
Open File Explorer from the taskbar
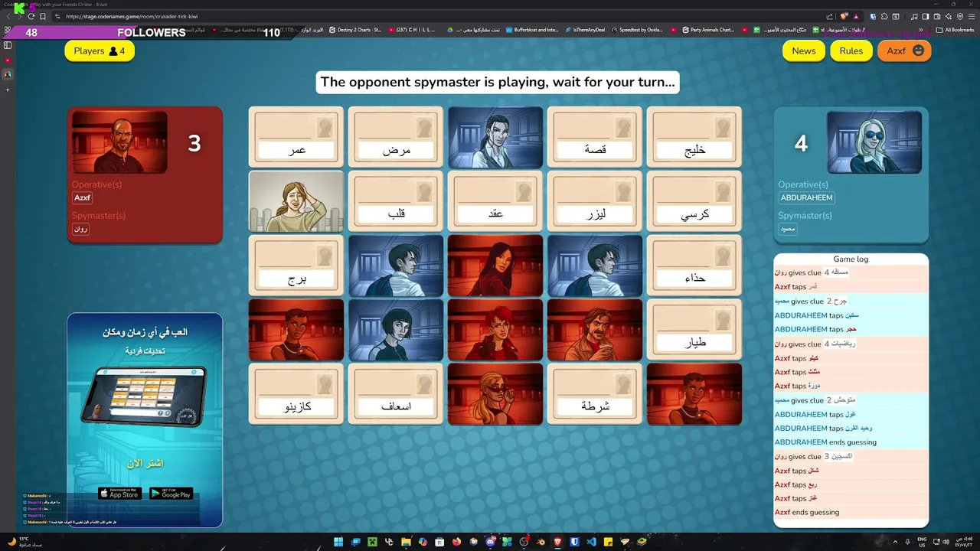point(406,542)
